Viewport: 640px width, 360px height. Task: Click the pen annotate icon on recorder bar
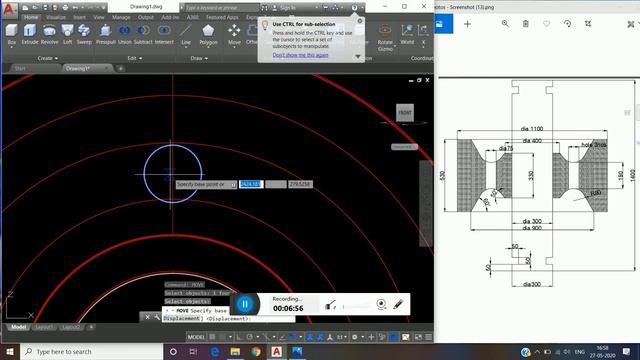[x=398, y=304]
